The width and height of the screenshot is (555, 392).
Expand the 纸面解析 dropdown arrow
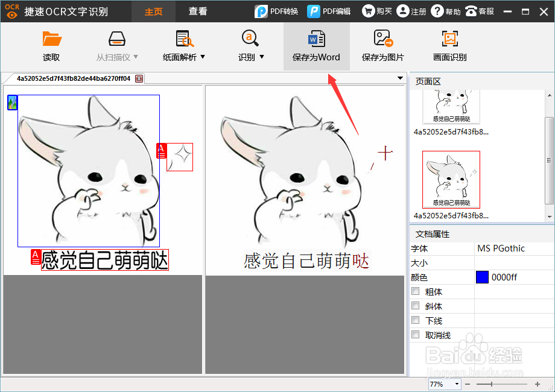[203, 57]
